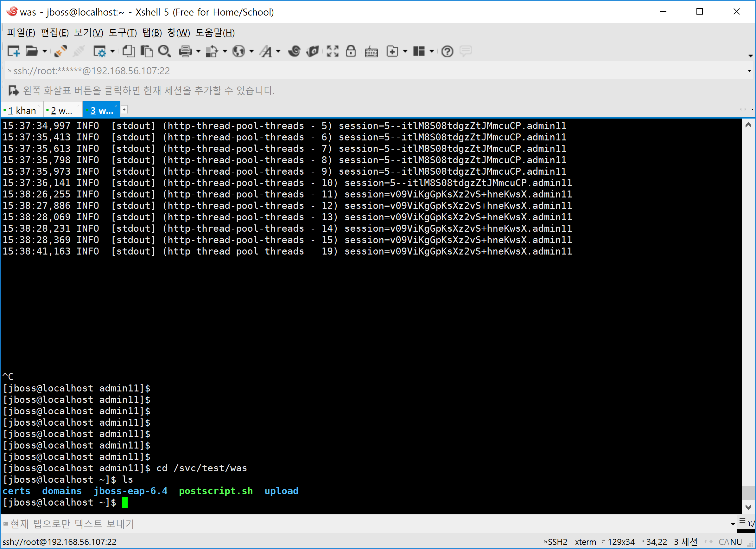
Task: Switch to the 1 khan tab
Action: 22,110
